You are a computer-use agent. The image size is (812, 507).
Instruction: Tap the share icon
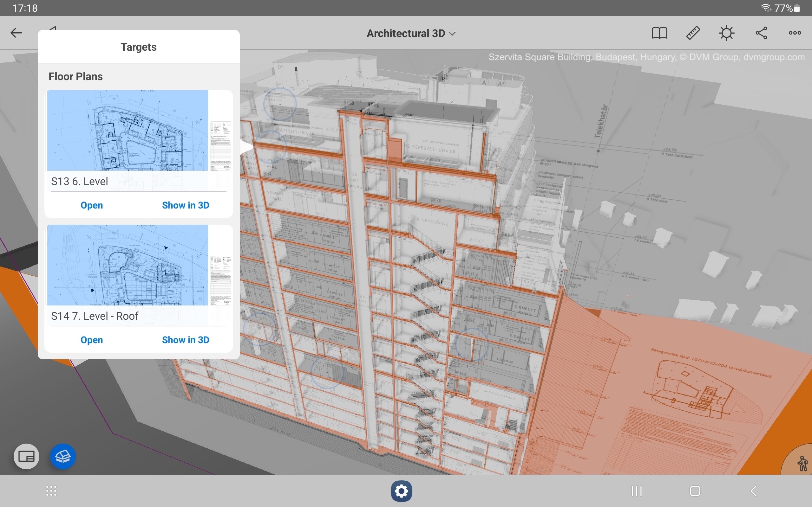click(761, 33)
